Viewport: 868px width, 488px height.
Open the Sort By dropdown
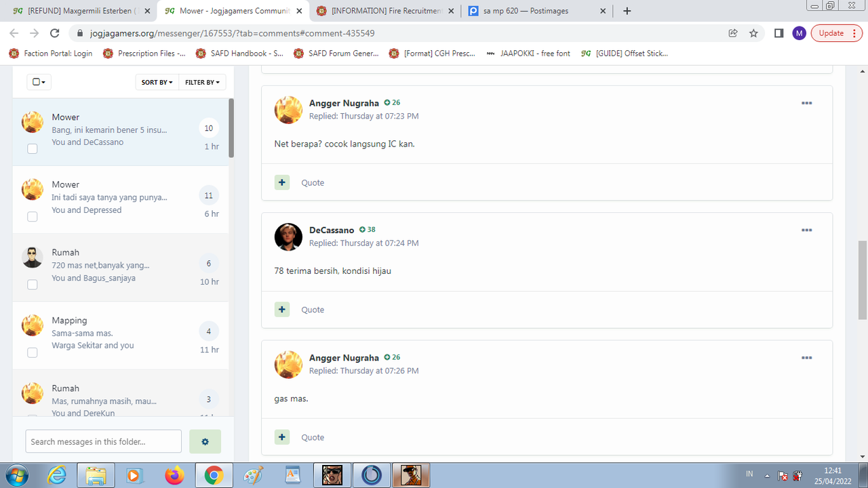tap(157, 82)
